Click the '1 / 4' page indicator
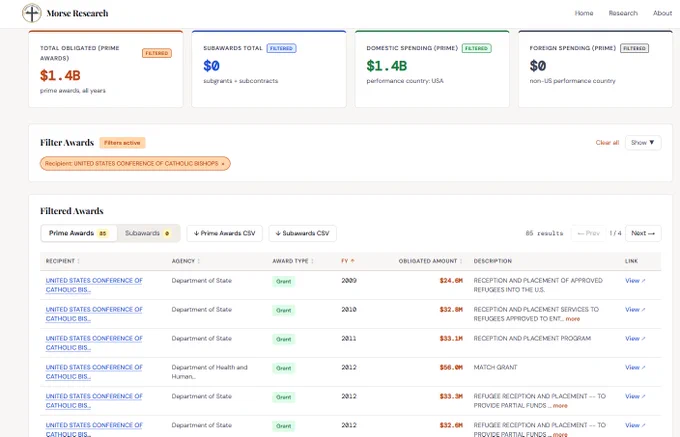 click(x=615, y=233)
